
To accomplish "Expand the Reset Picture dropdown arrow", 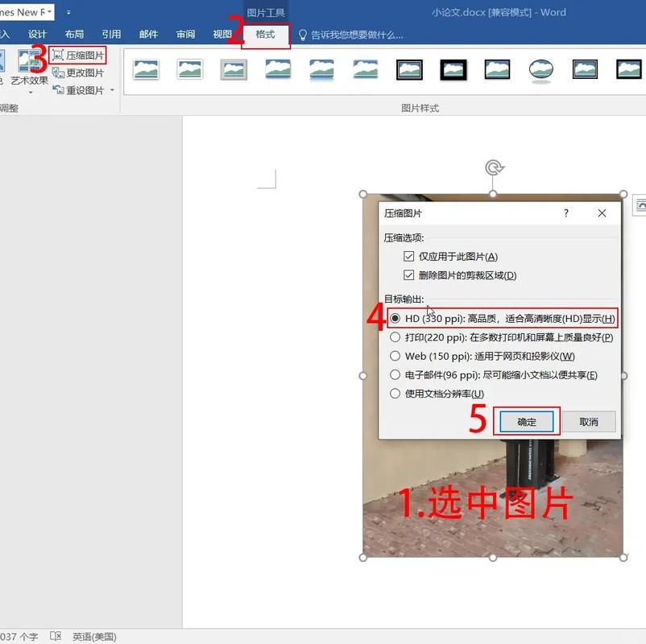I will pyautogui.click(x=112, y=89).
